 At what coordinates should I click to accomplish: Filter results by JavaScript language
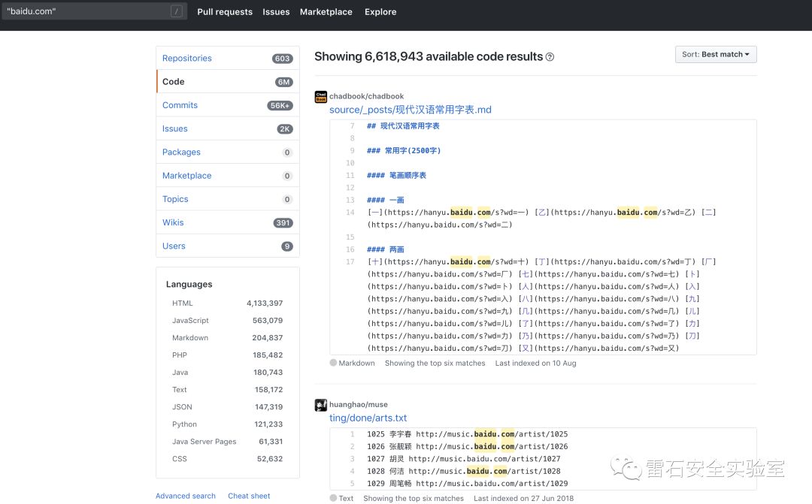tap(190, 321)
